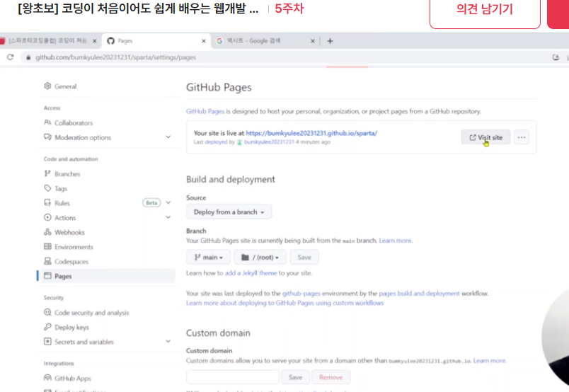The image size is (569, 392).
Task: Switch to the Google search browser tab
Action: point(265,40)
